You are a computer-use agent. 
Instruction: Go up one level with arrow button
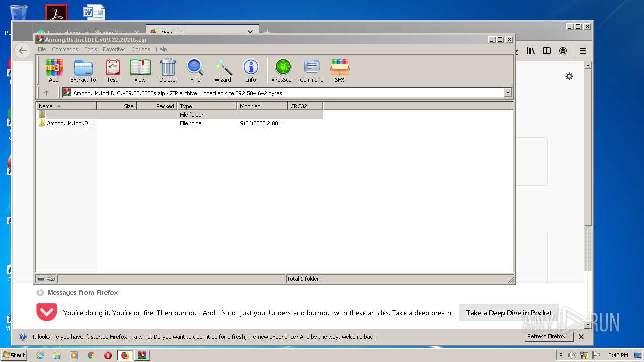point(46,93)
